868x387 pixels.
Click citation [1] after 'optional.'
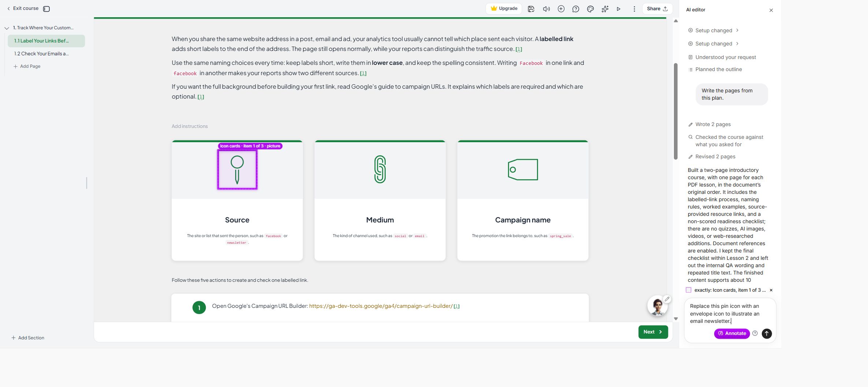click(201, 97)
